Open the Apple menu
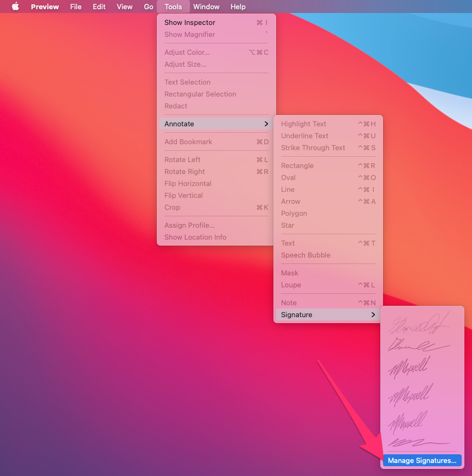The width and height of the screenshot is (472, 476). pyautogui.click(x=15, y=7)
